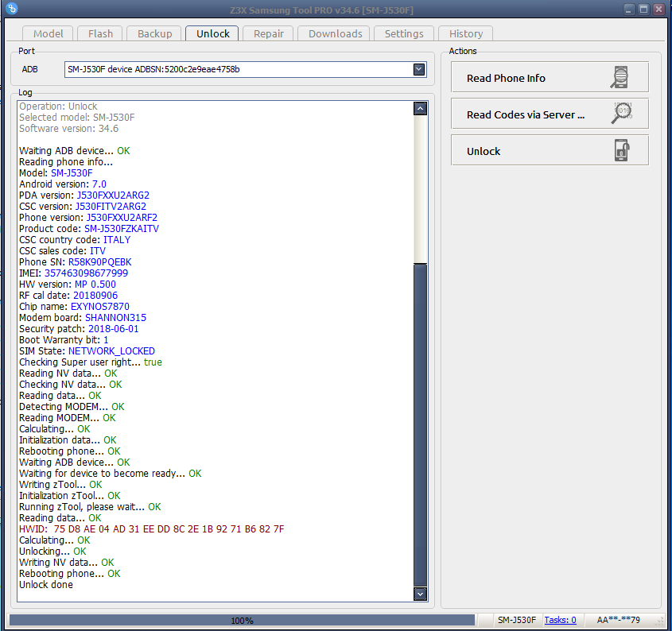This screenshot has width=672, height=631.
Task: Click the log vertical scrollbar thumb
Action: pos(420,424)
